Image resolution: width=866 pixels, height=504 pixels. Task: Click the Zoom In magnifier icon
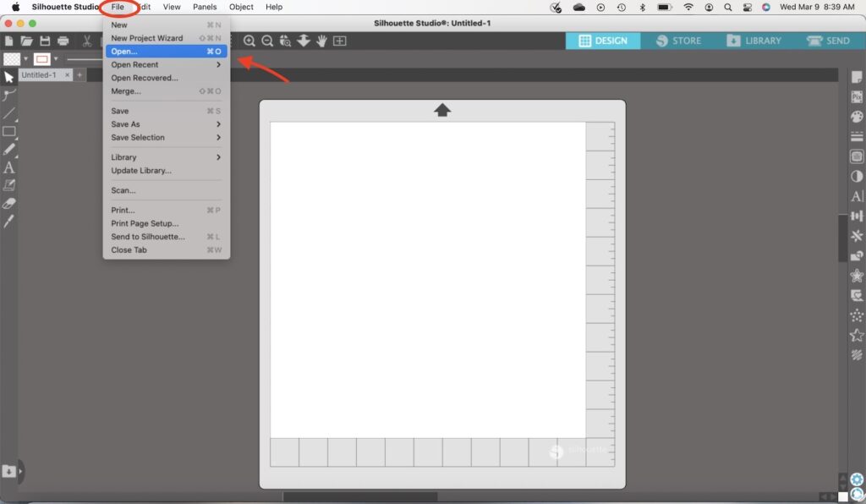coord(249,41)
